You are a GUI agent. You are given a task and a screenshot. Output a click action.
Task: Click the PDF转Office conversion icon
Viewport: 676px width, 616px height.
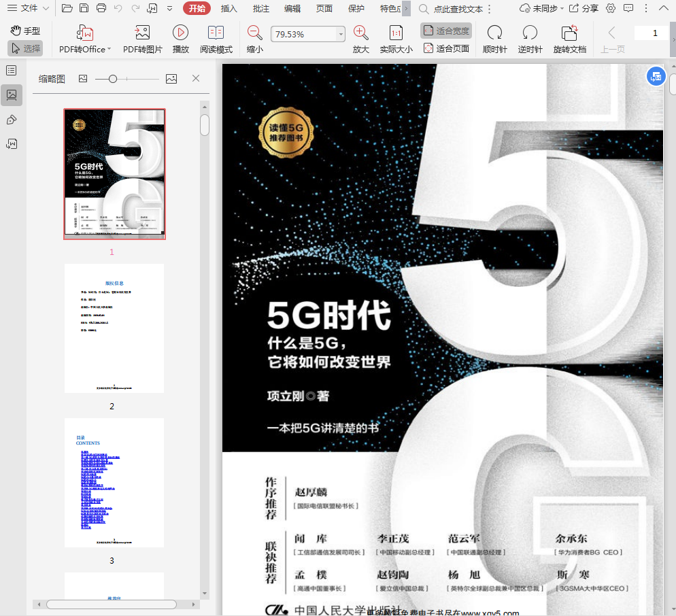[x=85, y=33]
